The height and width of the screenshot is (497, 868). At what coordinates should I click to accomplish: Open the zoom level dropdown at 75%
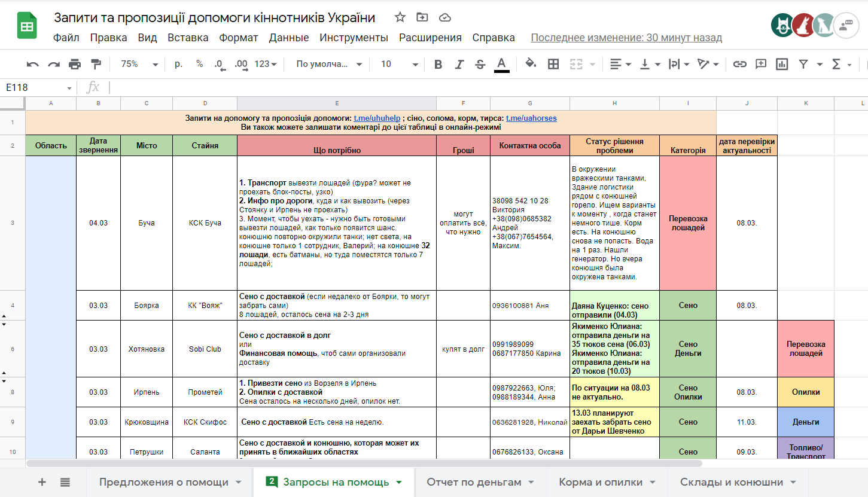click(139, 64)
